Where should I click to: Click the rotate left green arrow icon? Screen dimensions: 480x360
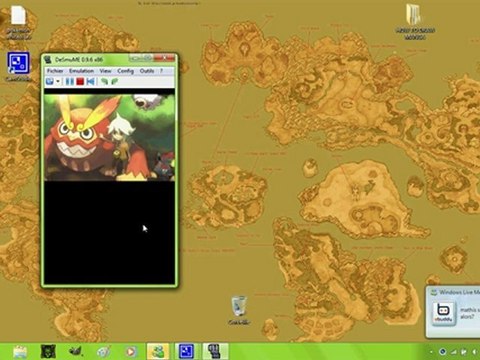pyautogui.click(x=104, y=81)
